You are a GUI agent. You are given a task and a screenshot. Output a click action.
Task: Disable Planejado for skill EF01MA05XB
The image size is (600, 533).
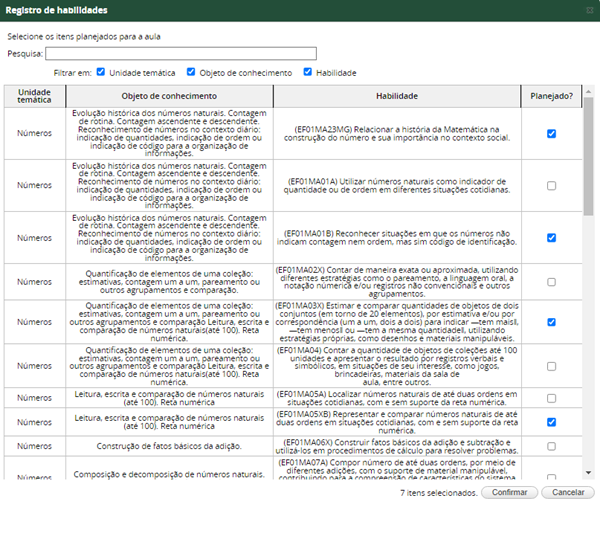pos(552,422)
